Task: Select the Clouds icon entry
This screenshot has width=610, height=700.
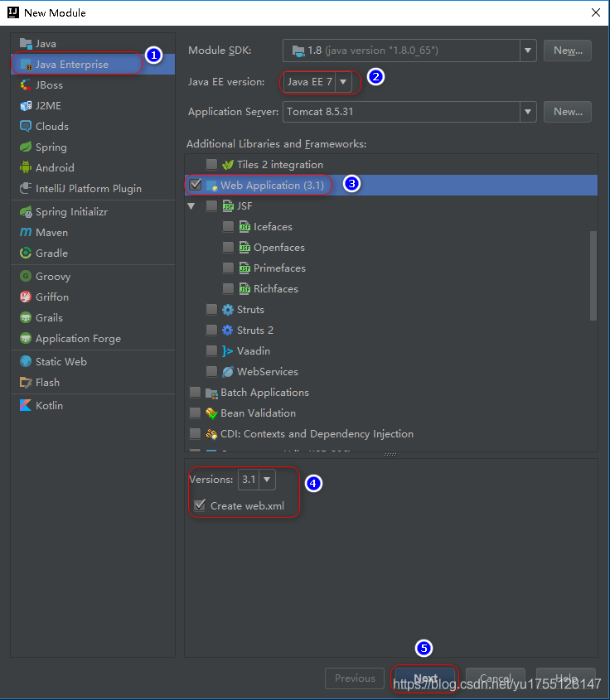Action: 27,127
